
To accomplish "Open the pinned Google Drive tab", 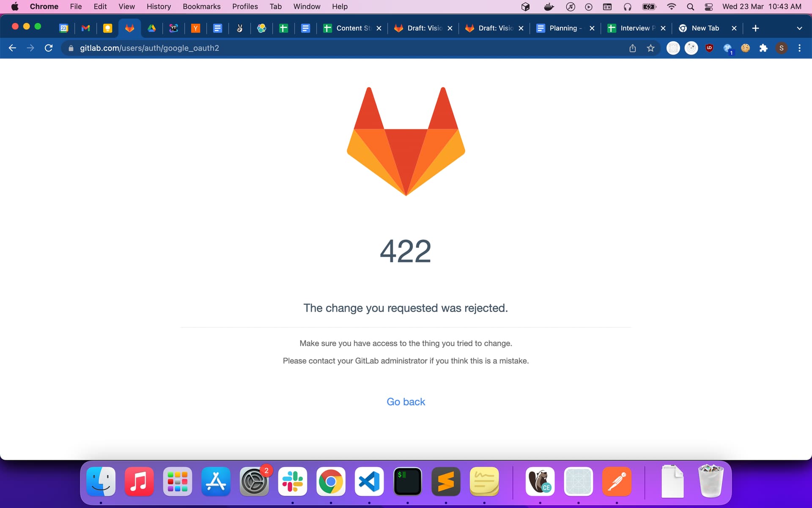I will [x=151, y=28].
